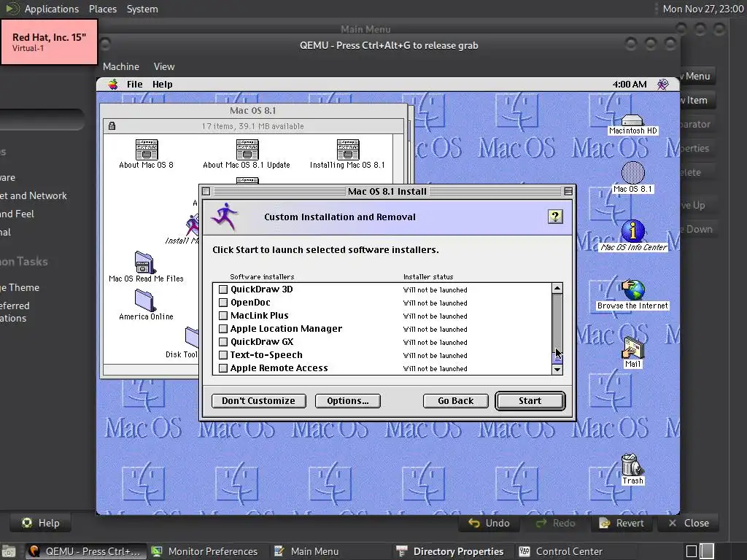Enable the Apple Remote Access checkbox
Image resolution: width=747 pixels, height=560 pixels.
click(x=223, y=368)
